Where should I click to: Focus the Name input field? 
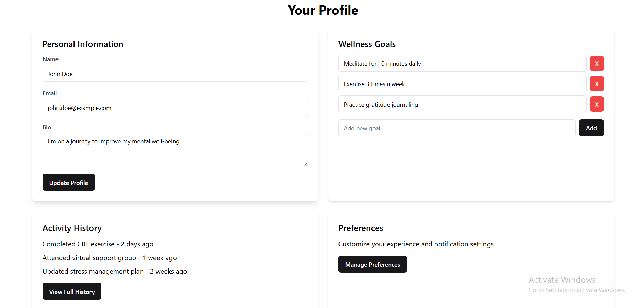175,74
